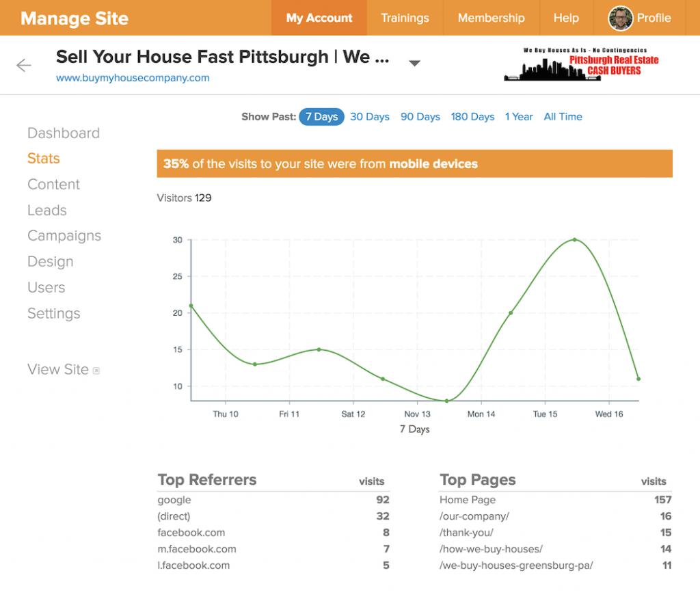Select the Tue 15 peak data point

point(574,240)
